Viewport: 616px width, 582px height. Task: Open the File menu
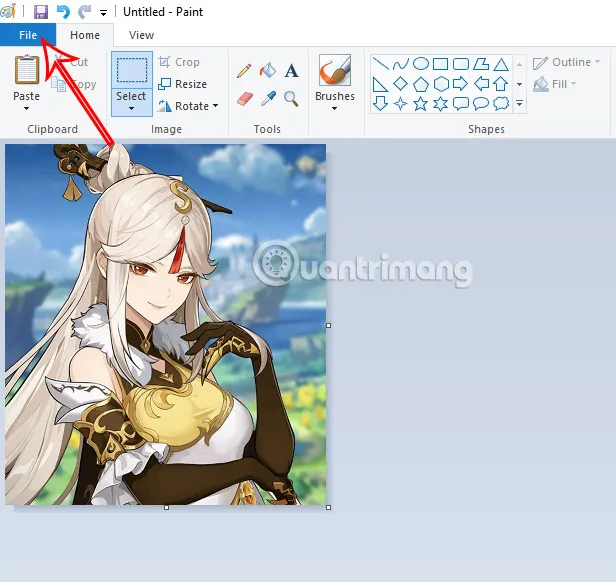[28, 35]
